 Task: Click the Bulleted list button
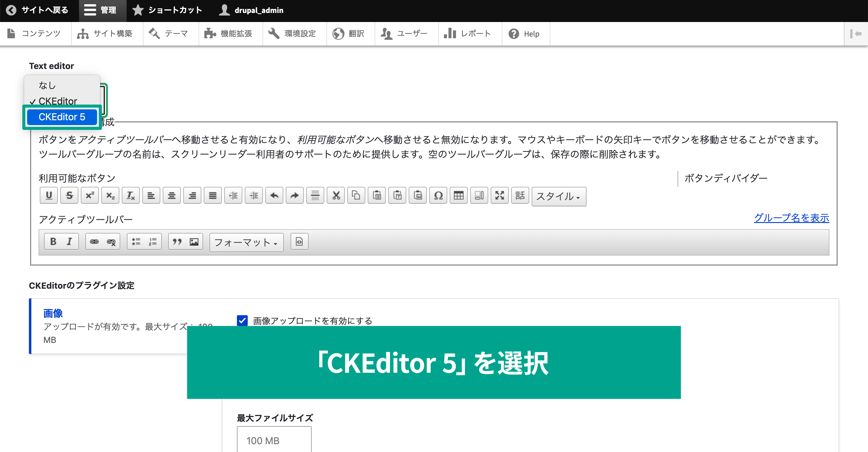tap(136, 241)
